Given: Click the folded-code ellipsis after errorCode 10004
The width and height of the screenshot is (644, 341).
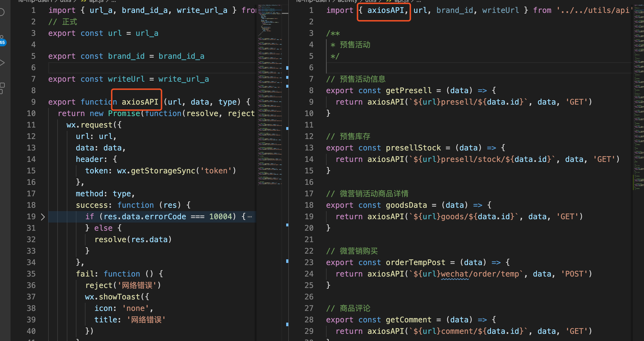Looking at the screenshot, I should click(249, 217).
